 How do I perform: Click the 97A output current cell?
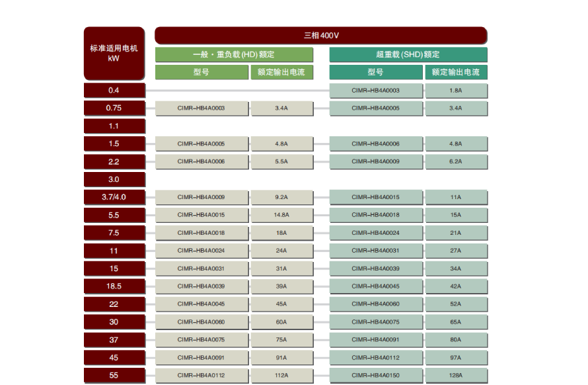tap(456, 358)
